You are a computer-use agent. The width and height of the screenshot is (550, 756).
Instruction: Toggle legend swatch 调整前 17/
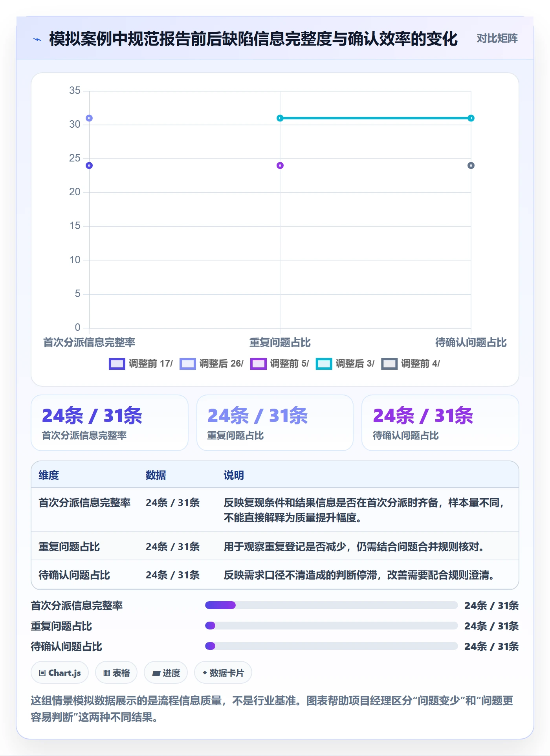(117, 364)
